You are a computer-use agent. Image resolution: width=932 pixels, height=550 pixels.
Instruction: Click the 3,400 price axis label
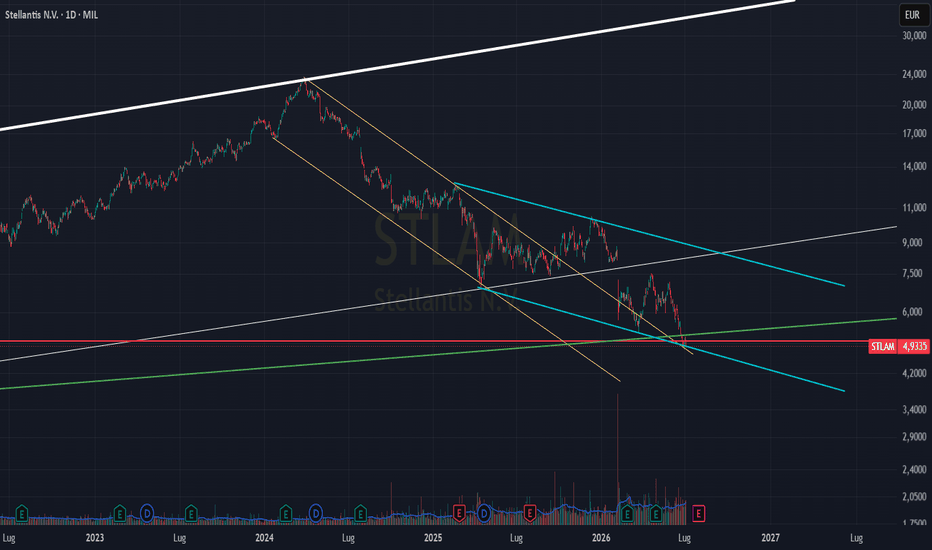click(914, 409)
